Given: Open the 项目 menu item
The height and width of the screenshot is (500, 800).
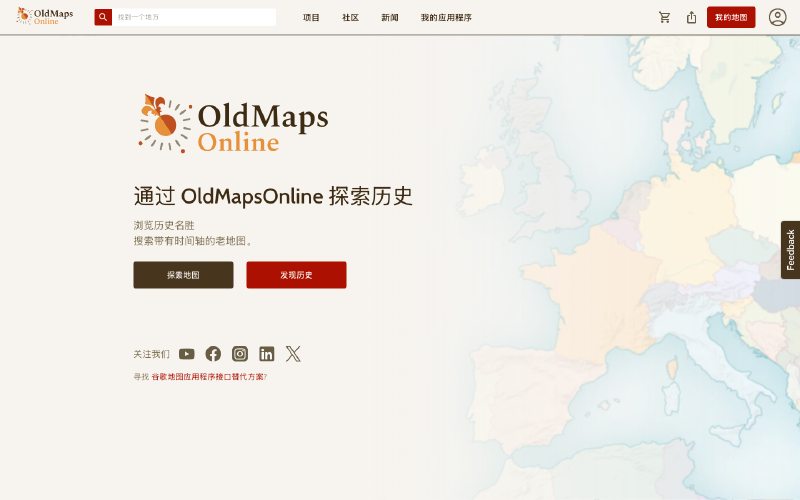Looking at the screenshot, I should tap(311, 17).
